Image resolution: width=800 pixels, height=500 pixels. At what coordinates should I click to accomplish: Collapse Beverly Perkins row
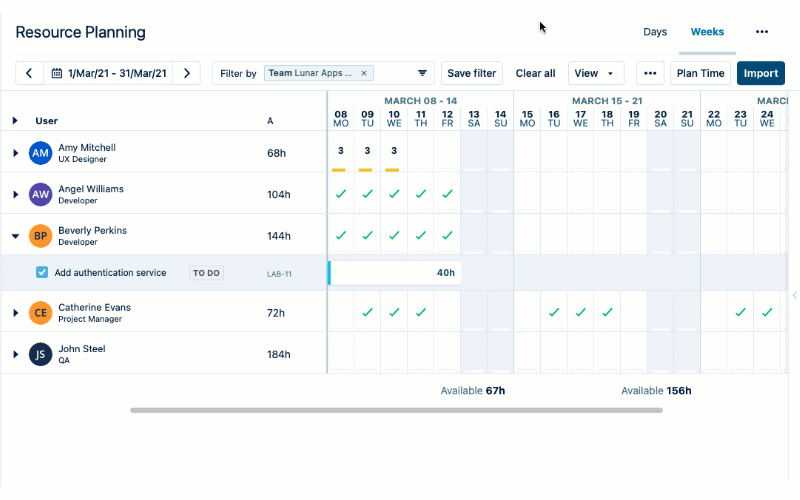coord(15,236)
